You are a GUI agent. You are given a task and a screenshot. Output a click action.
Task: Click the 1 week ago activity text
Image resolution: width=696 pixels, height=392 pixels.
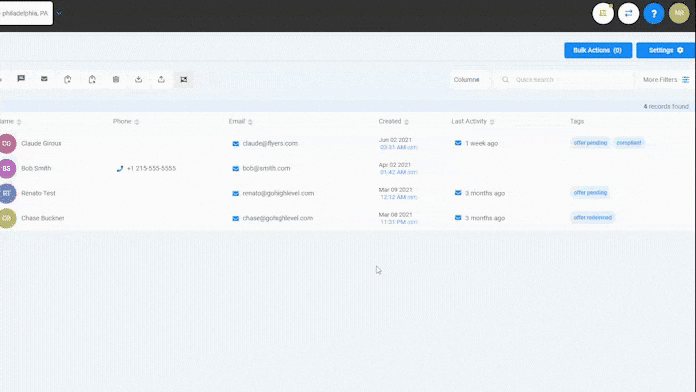482,143
